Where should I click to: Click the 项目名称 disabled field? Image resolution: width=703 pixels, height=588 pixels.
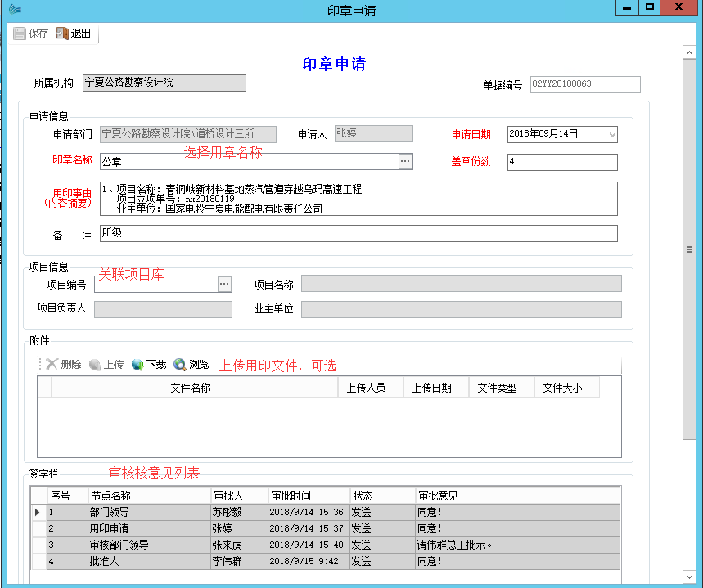tap(462, 284)
